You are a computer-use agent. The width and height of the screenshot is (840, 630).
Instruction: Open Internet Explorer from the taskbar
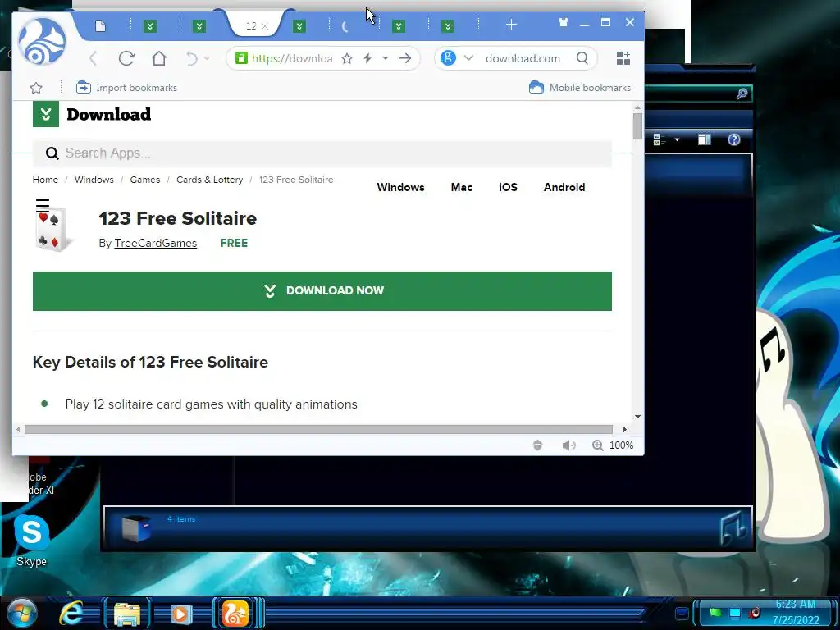(71, 612)
